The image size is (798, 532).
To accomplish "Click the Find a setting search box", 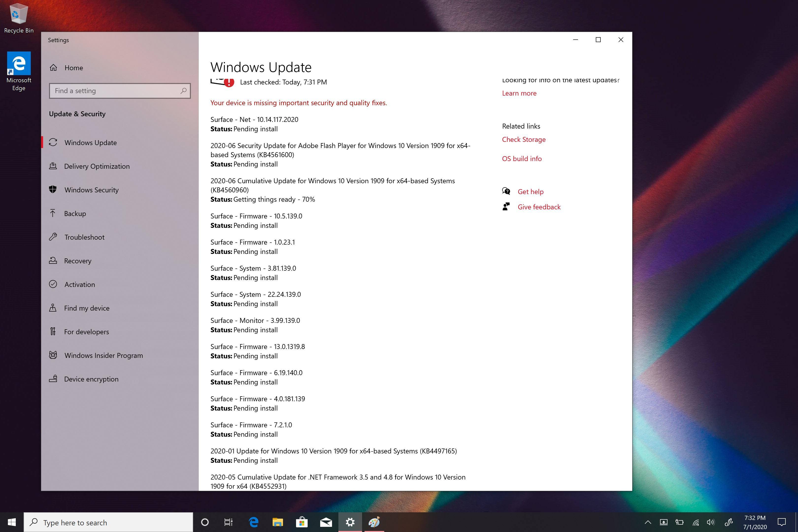I will (115, 91).
